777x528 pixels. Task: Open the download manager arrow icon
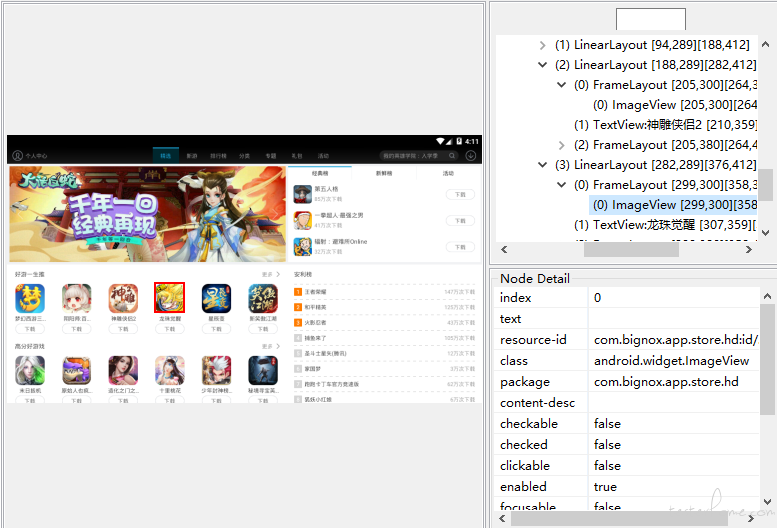point(471,156)
